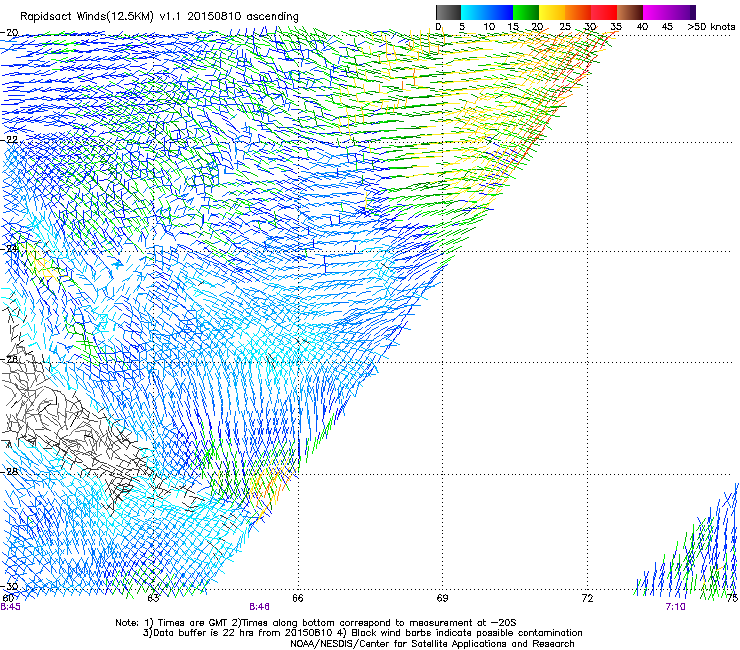
Task: Click the Rapidscat Winds title text
Action: [x=159, y=17]
